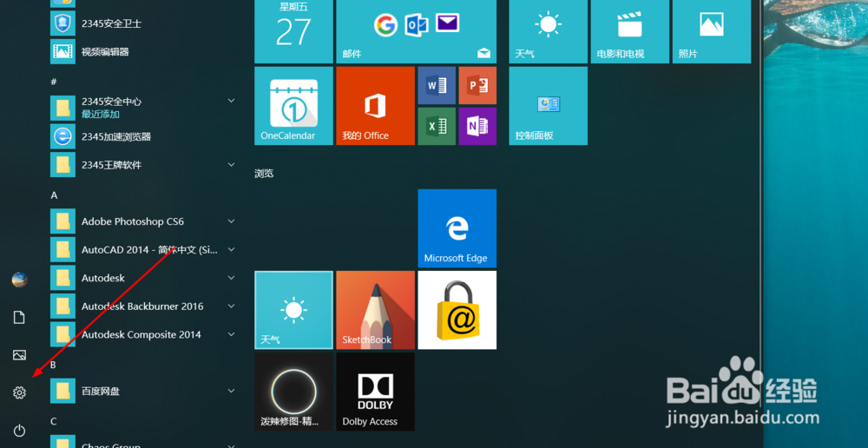Expand 2345安全中心 folder chevron
868x448 pixels.
tap(232, 101)
